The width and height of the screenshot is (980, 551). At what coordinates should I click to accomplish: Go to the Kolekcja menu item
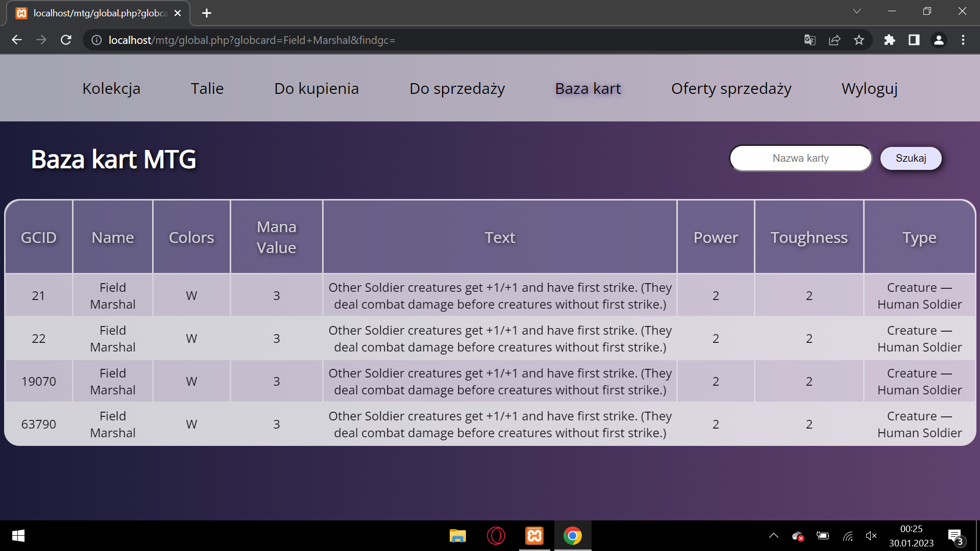pos(111,88)
